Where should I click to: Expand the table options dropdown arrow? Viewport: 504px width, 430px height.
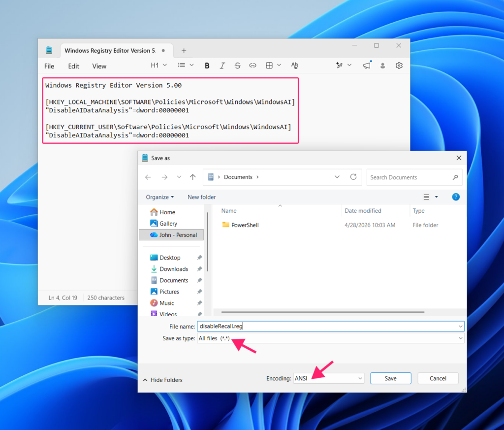coord(279,66)
